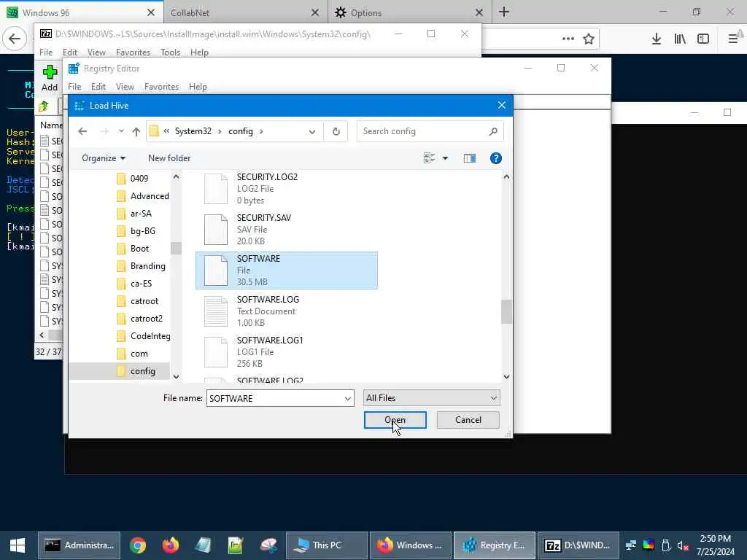Image resolution: width=747 pixels, height=560 pixels.
Task: Refresh the config folder view
Action: [336, 131]
